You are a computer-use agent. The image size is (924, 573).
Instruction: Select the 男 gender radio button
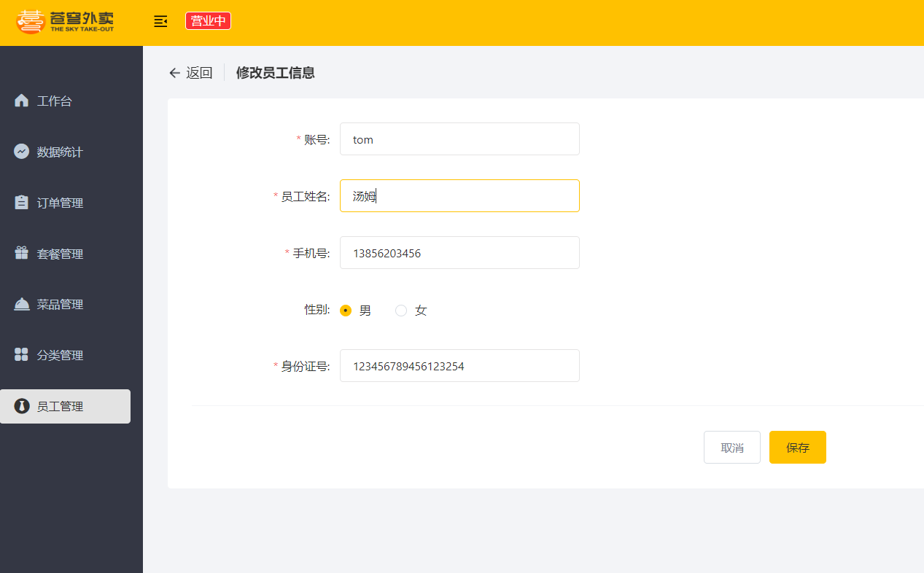tap(346, 311)
